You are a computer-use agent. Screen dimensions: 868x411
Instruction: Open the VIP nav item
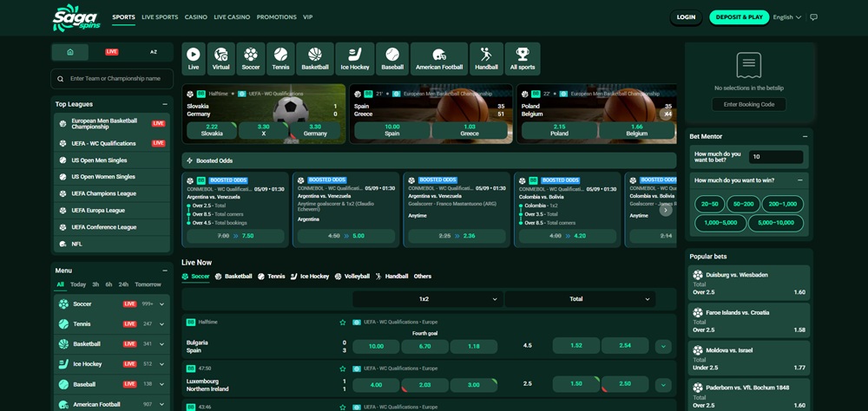point(308,17)
